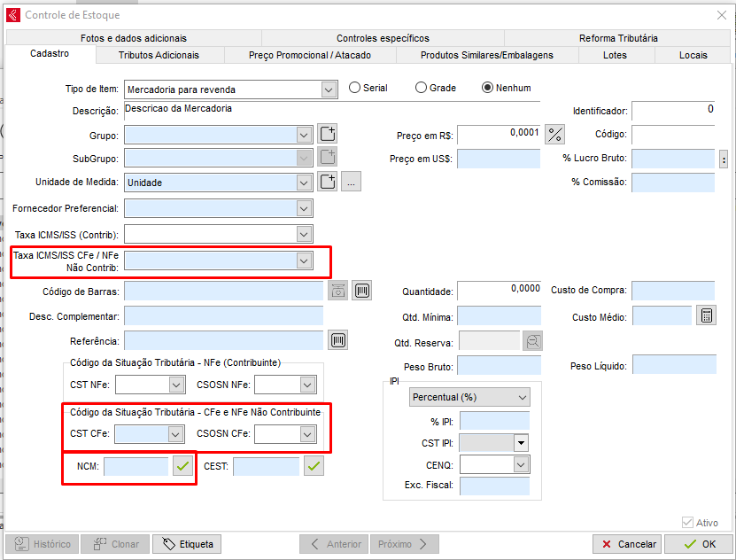This screenshot has width=736, height=560.
Task: Open the percent price calculation icon
Action: click(555, 135)
